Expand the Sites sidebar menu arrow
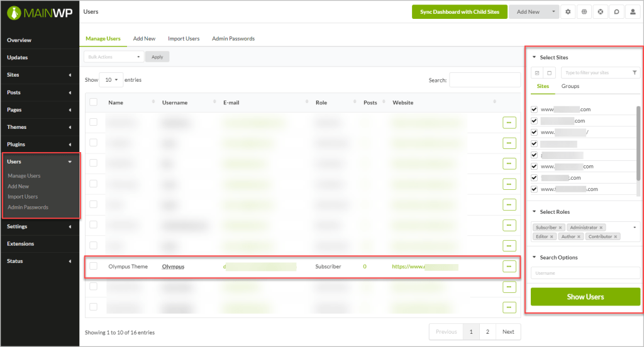Screen dimensions: 644x347 pos(70,75)
